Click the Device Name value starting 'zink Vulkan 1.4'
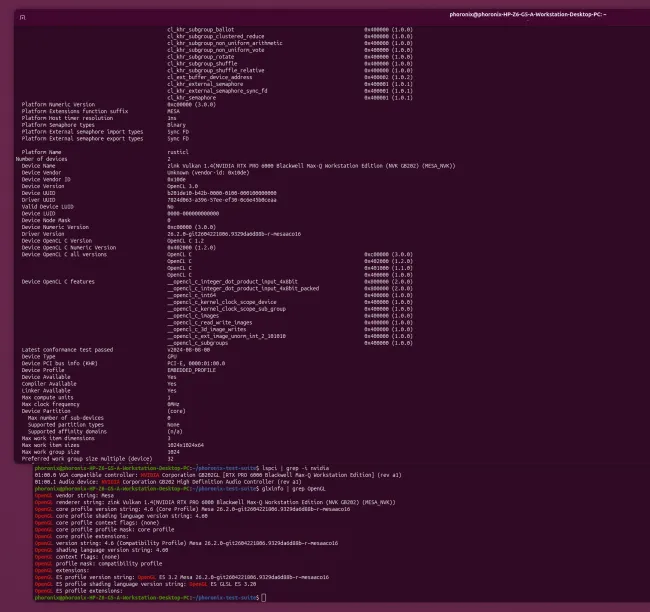 [311, 166]
